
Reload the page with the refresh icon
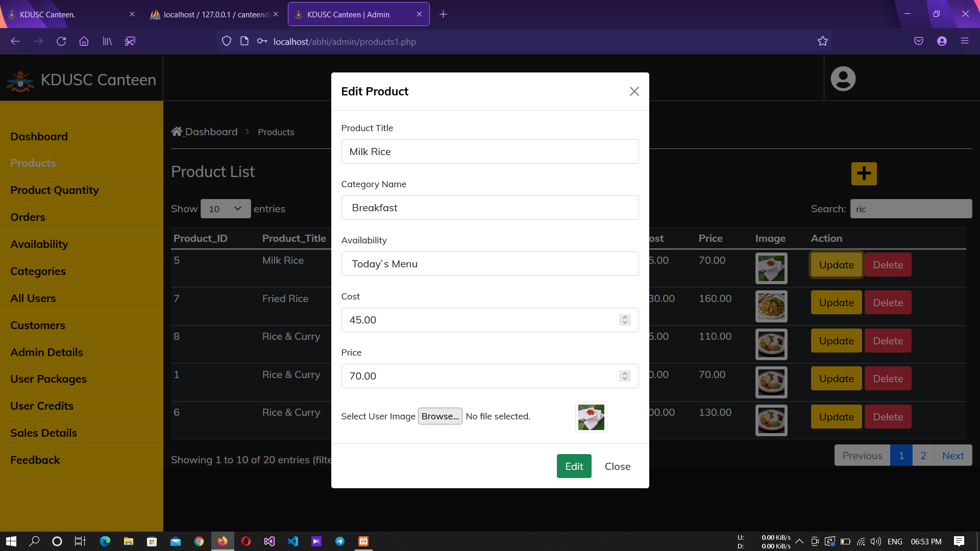tap(61, 41)
